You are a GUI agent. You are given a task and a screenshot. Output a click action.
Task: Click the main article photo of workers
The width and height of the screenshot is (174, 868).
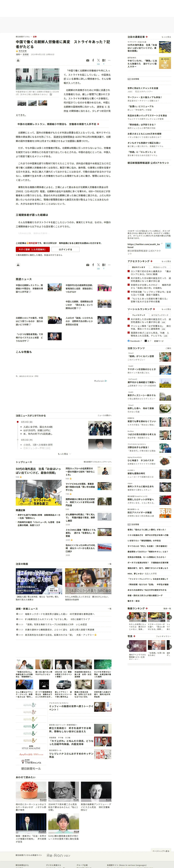(38, 79)
